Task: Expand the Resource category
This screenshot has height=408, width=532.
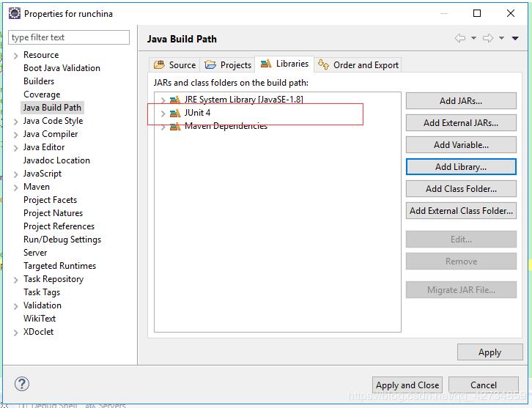Action: coord(15,55)
